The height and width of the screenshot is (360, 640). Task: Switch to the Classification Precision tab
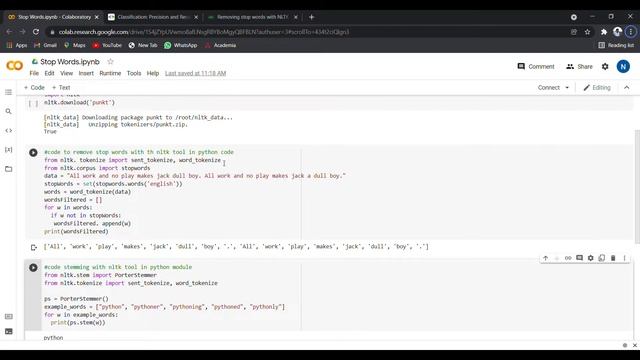point(152,17)
